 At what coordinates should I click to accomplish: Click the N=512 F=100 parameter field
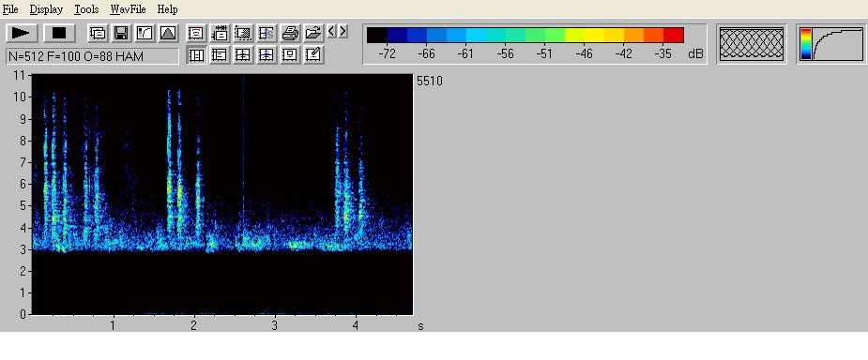coord(93,56)
